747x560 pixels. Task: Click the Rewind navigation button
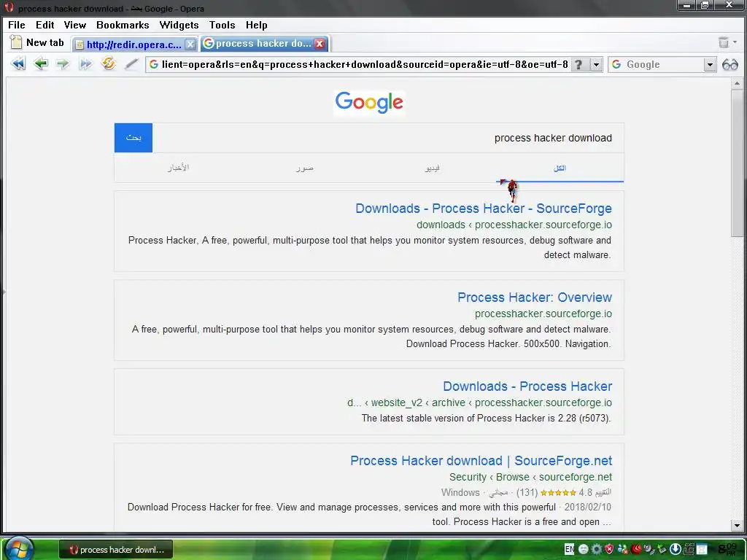point(18,64)
